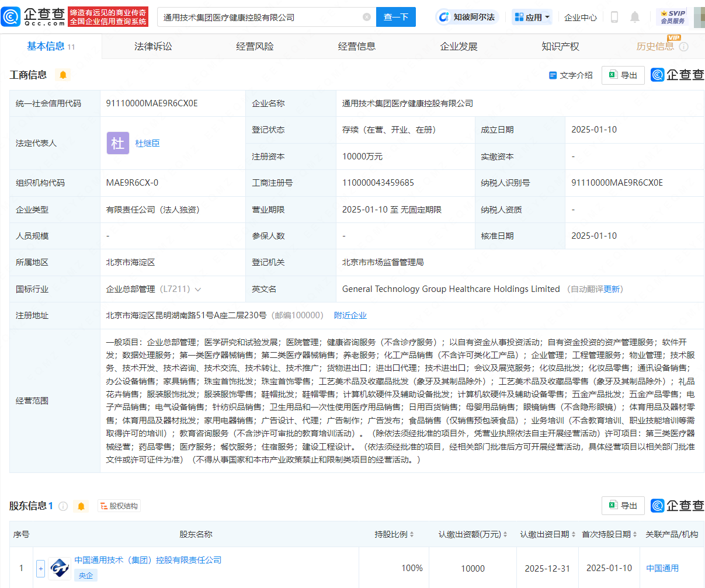Select 所属地区 value 北京市海淀区
705x588 pixels.
[130, 262]
